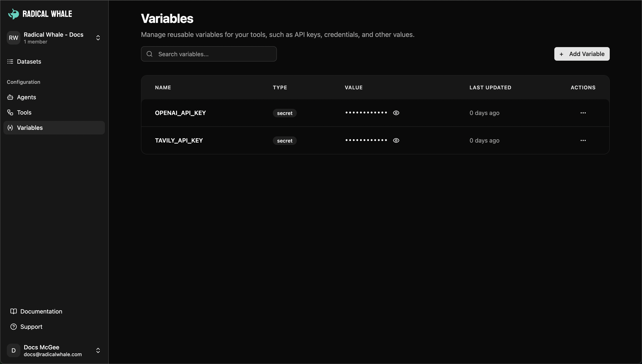This screenshot has width=642, height=364.
Task: Reveal the OPENAI_API_KEY secret value
Action: click(x=396, y=113)
